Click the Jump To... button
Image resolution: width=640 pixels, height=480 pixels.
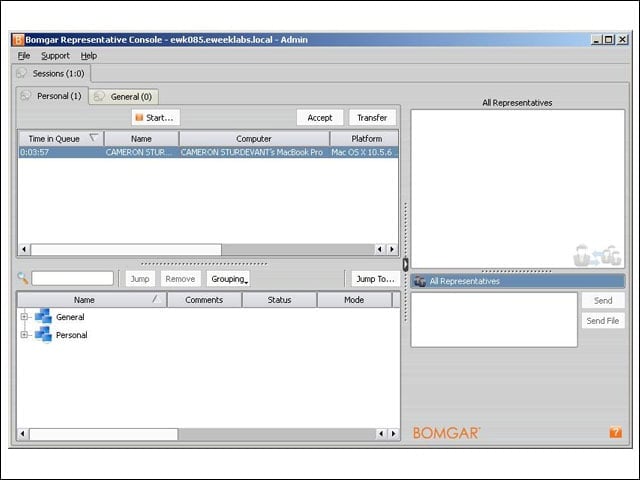[x=375, y=279]
